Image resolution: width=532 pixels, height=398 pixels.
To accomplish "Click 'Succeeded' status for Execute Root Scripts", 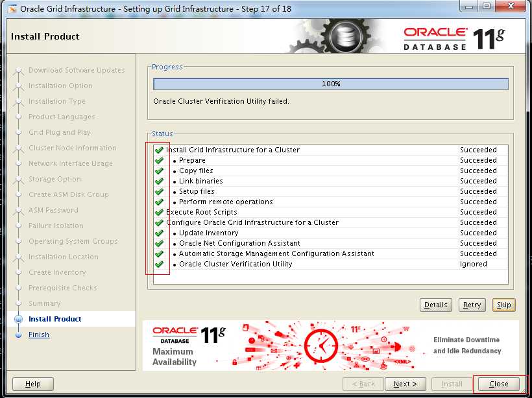I will point(478,212).
